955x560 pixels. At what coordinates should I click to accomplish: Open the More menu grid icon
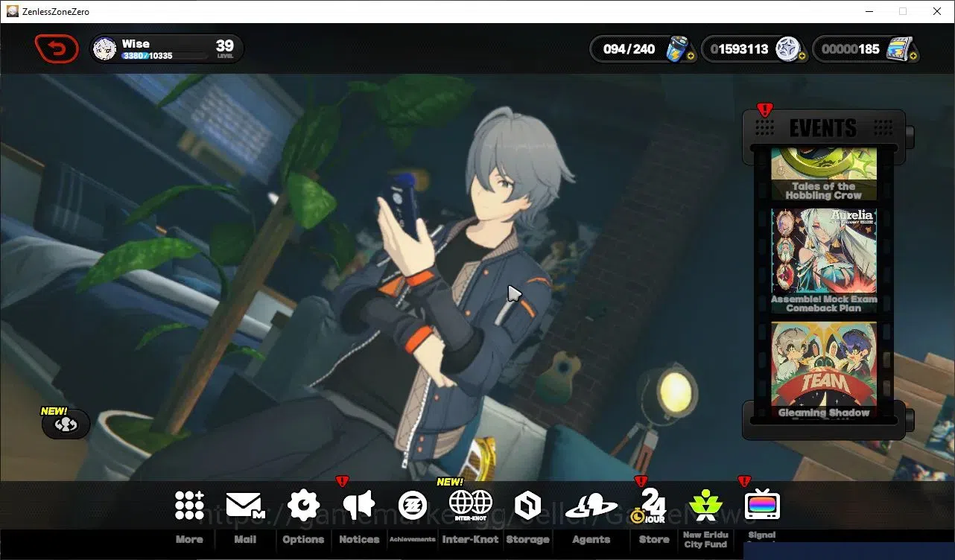(x=189, y=505)
